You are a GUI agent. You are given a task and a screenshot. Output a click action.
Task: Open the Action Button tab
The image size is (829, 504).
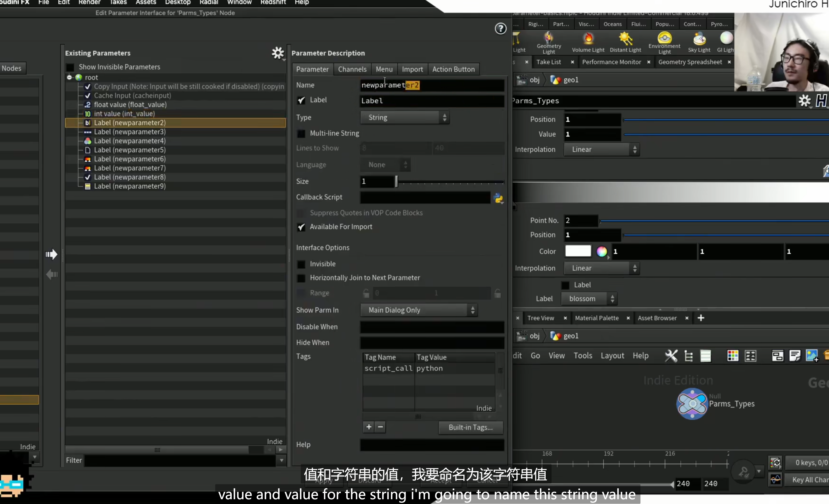point(453,69)
